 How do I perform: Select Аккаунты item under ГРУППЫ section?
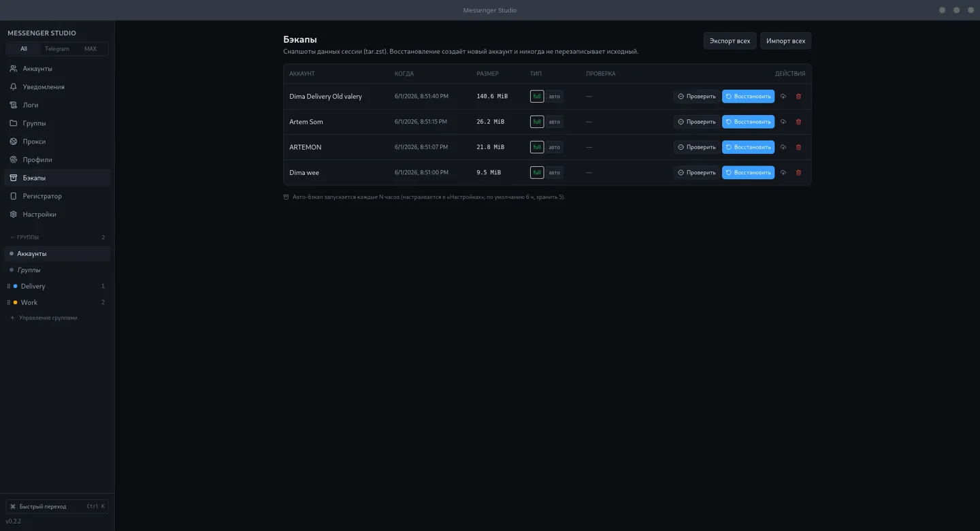click(57, 254)
